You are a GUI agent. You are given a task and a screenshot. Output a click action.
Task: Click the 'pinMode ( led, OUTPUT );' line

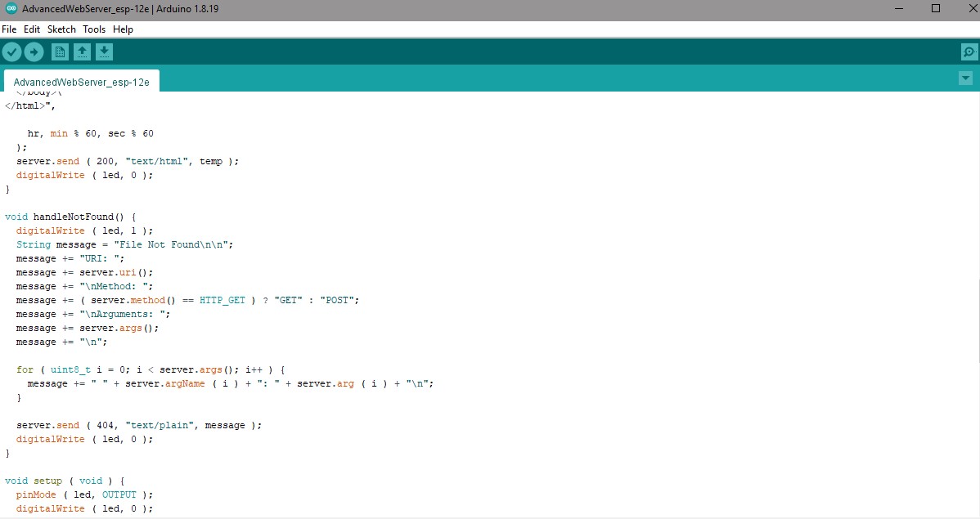pyautogui.click(x=84, y=494)
